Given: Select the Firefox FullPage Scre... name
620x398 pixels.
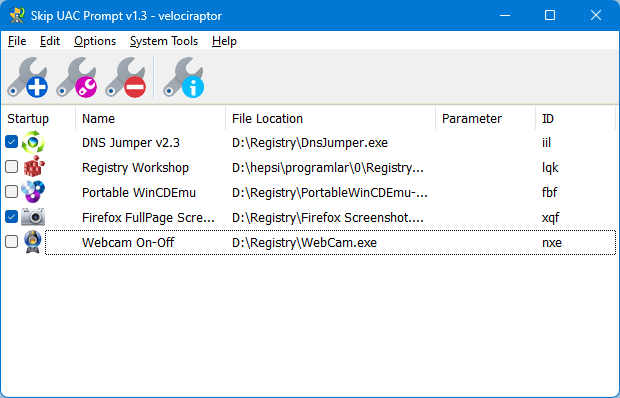Looking at the screenshot, I should click(148, 217).
